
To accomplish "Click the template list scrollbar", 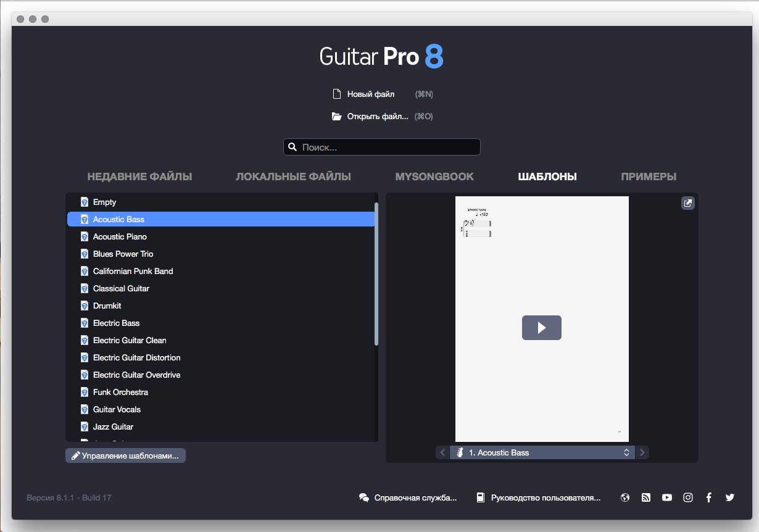I will (376, 275).
